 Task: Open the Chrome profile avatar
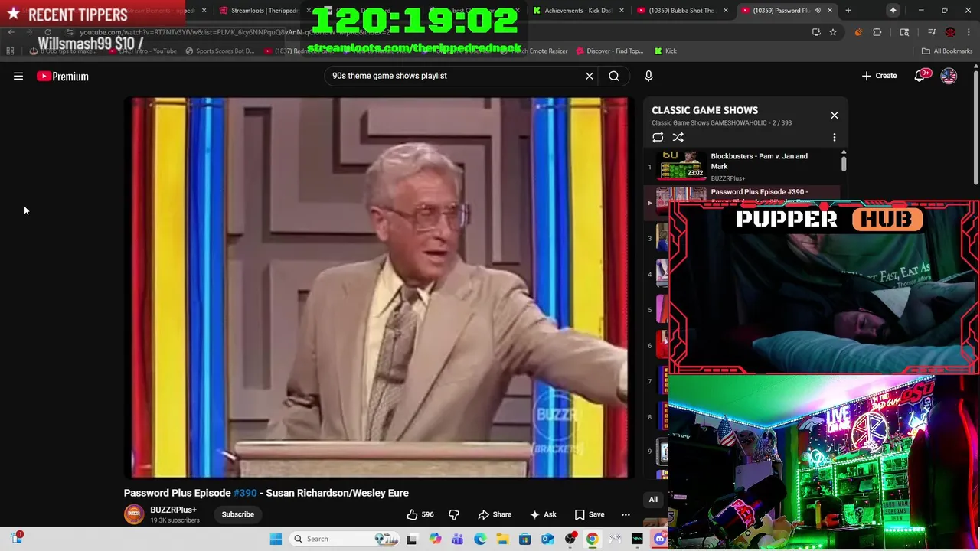pyautogui.click(x=950, y=32)
